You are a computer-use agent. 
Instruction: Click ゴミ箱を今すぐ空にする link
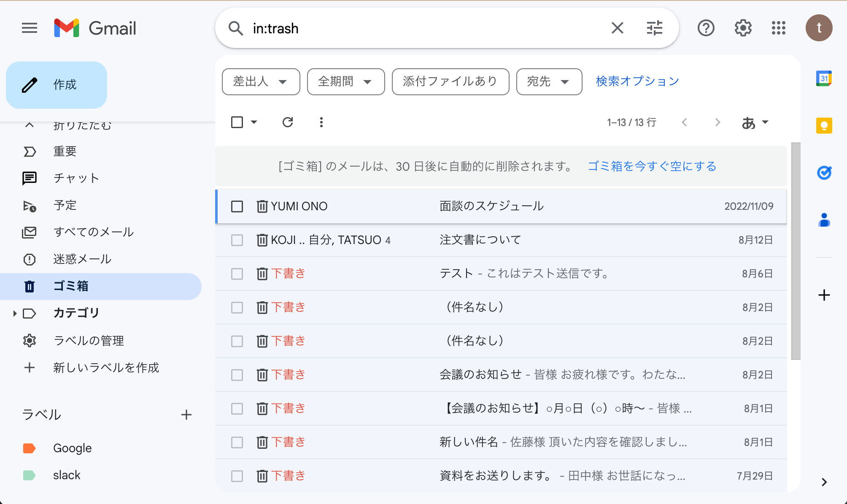click(x=652, y=166)
